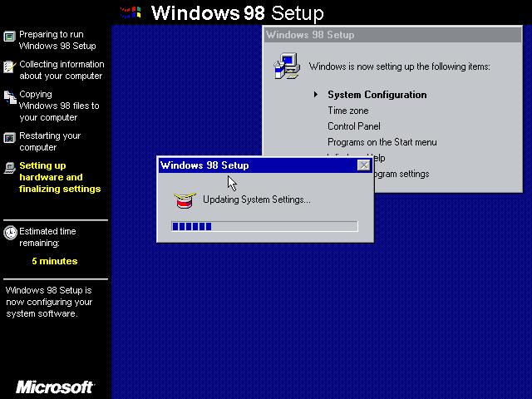
Task: Click the Collecting information notepad icon
Action: 9,66
